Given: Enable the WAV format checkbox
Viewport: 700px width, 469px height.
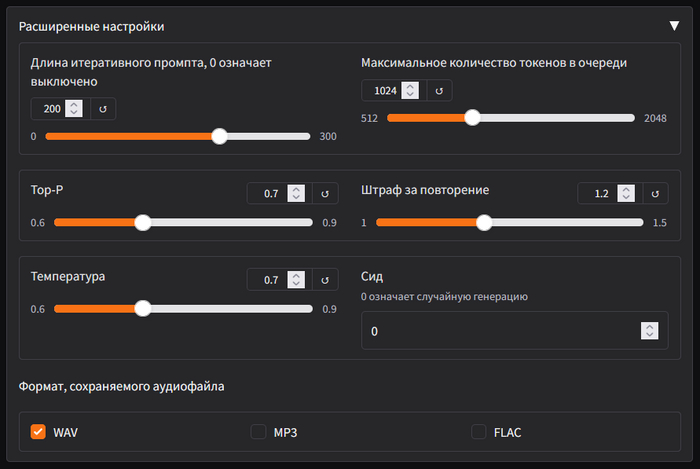Looking at the screenshot, I should point(39,432).
